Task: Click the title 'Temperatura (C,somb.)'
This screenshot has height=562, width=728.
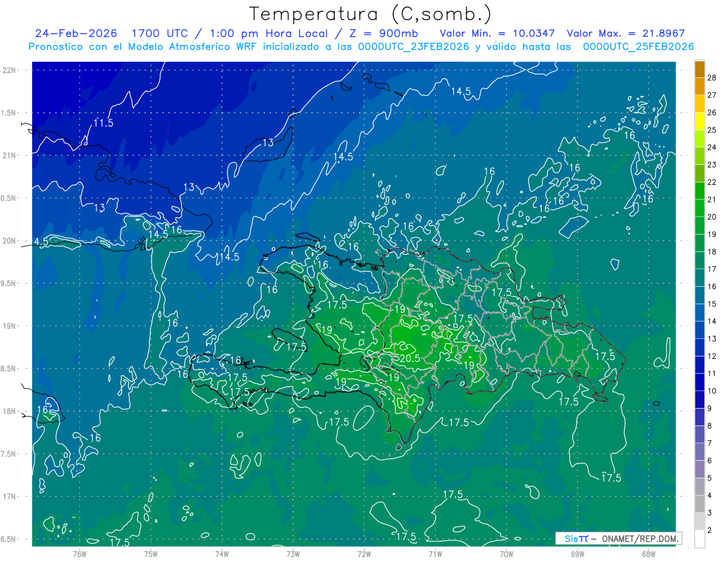Action: click(x=371, y=14)
